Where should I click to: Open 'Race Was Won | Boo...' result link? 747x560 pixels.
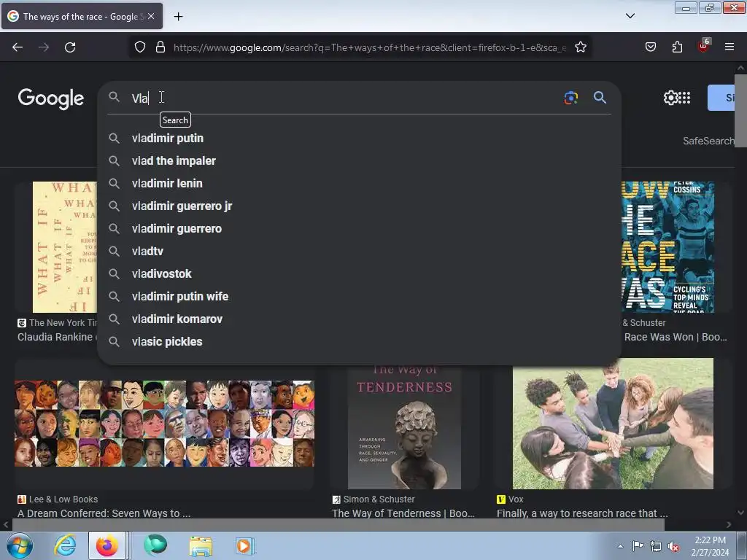[x=676, y=337]
